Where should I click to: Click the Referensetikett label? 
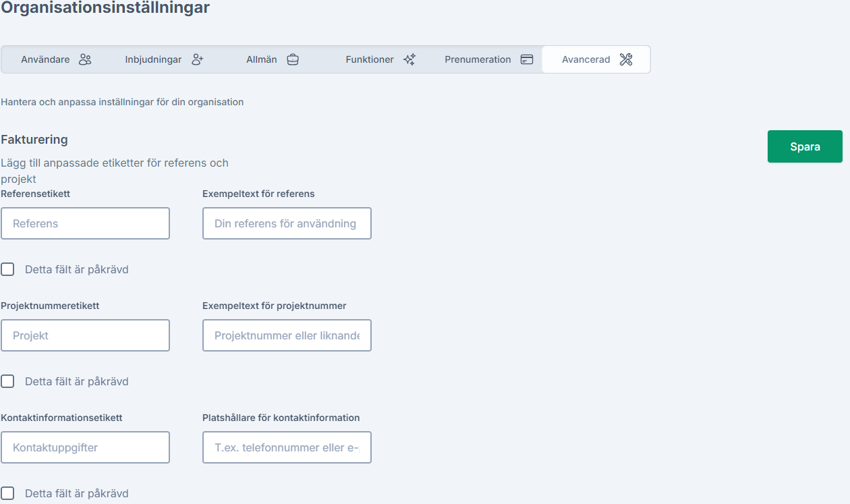point(36,194)
